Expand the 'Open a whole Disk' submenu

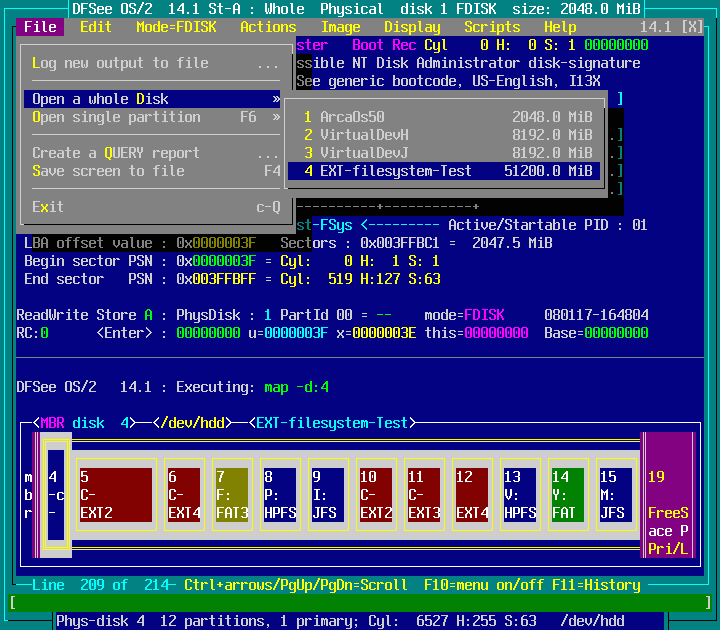(x=152, y=99)
